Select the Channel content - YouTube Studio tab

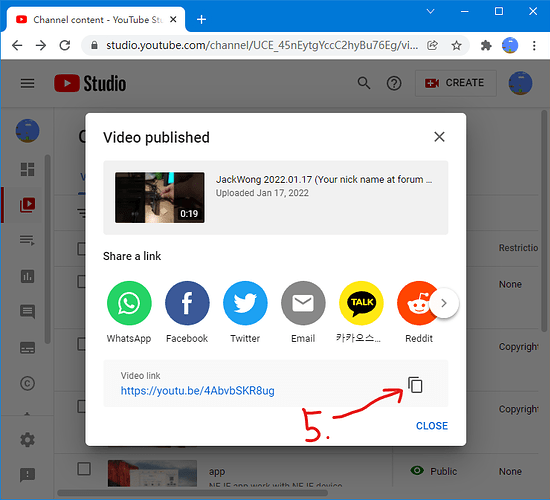pyautogui.click(x=95, y=20)
